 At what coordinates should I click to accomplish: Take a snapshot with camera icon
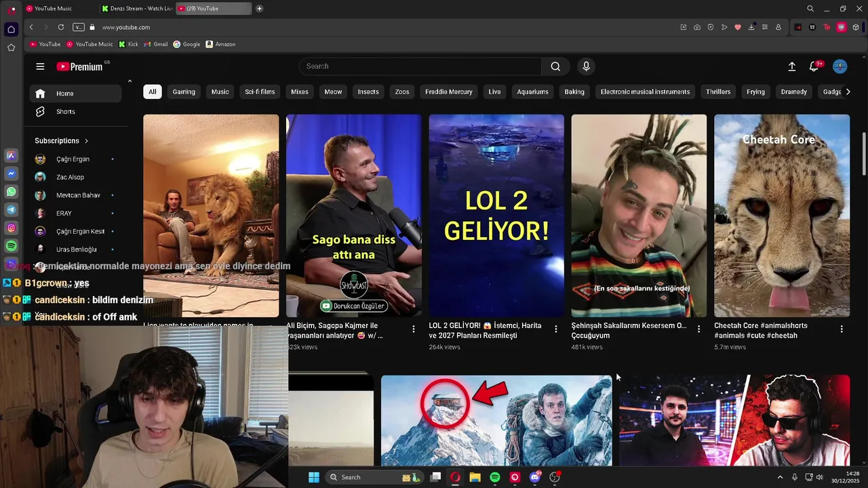click(697, 27)
